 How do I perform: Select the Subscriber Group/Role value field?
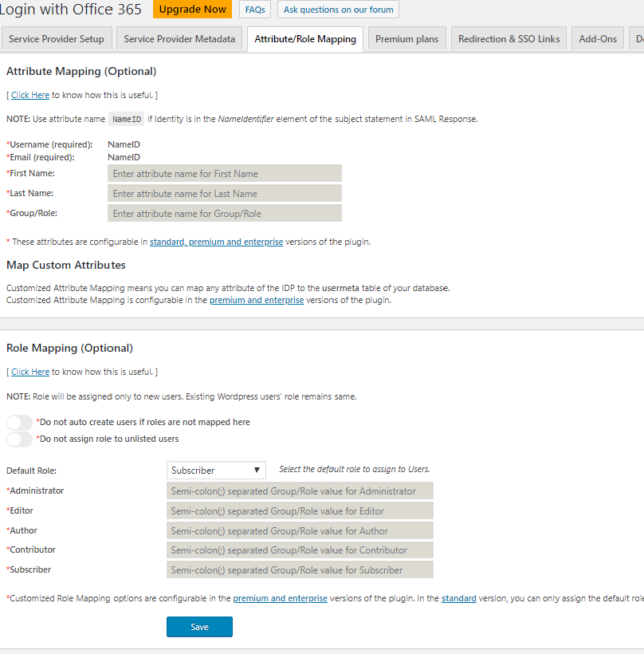300,569
